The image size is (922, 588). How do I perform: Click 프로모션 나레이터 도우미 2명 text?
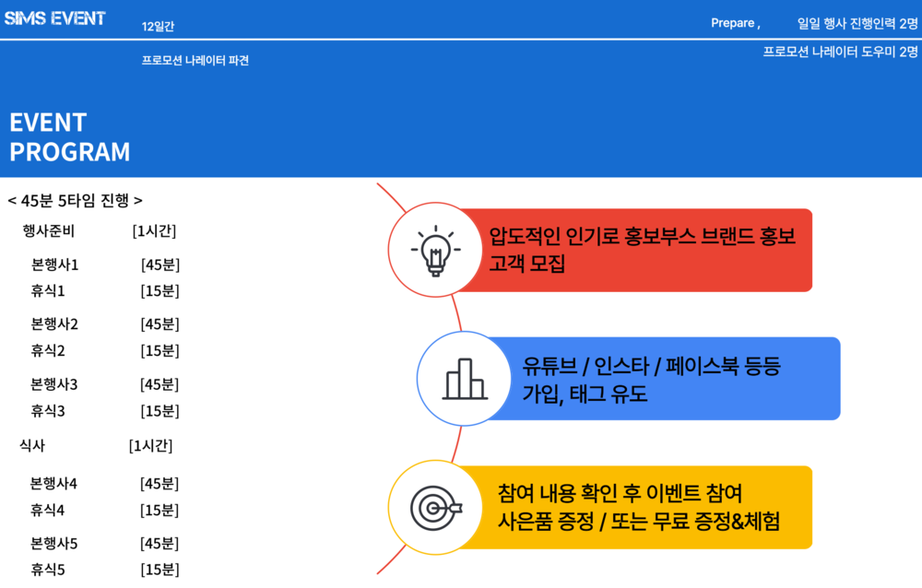tap(840, 53)
